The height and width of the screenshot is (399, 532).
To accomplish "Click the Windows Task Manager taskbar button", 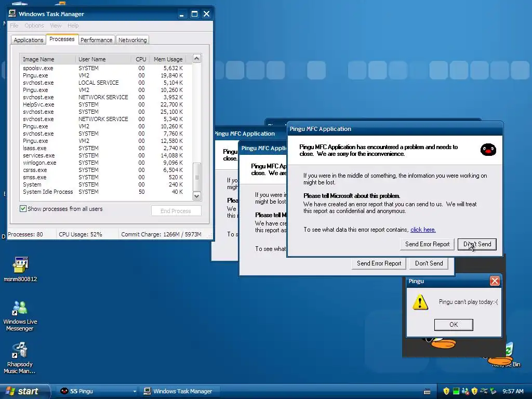I will (179, 391).
